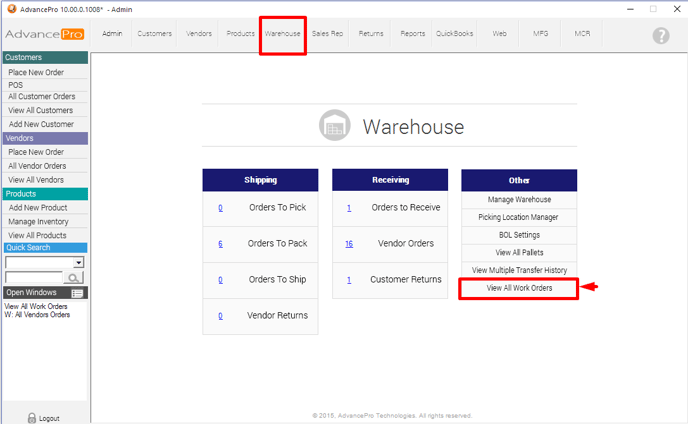This screenshot has height=424, width=688.
Task: Click the Orders To Pack count link
Action: [x=220, y=244]
